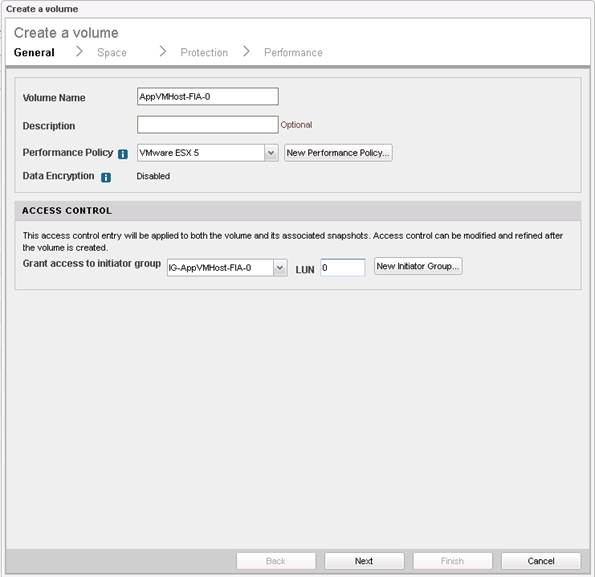The height and width of the screenshot is (577, 595).
Task: Click chevron arrow between Space and Protection
Action: (x=163, y=51)
